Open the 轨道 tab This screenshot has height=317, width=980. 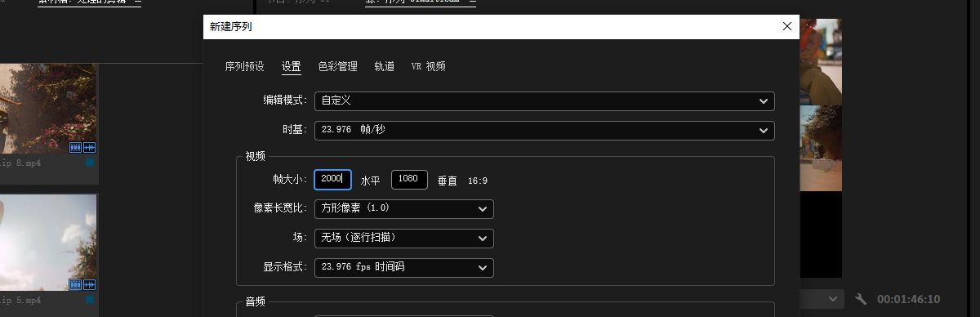tap(385, 66)
